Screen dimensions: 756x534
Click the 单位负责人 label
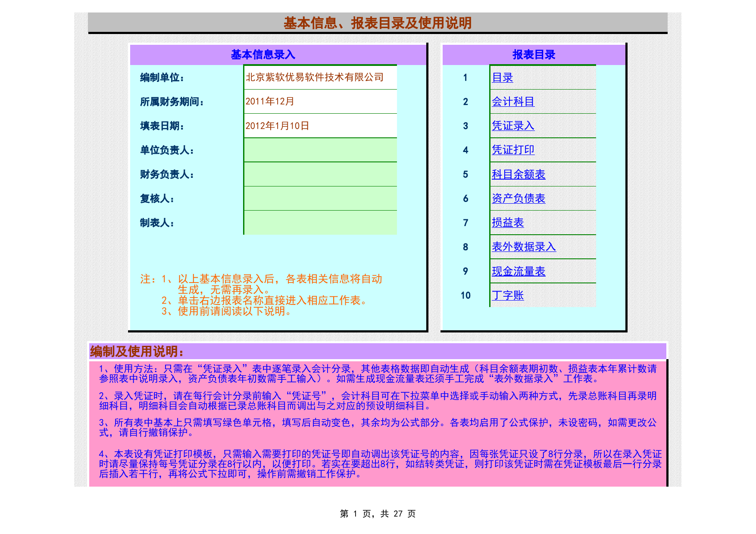[167, 150]
